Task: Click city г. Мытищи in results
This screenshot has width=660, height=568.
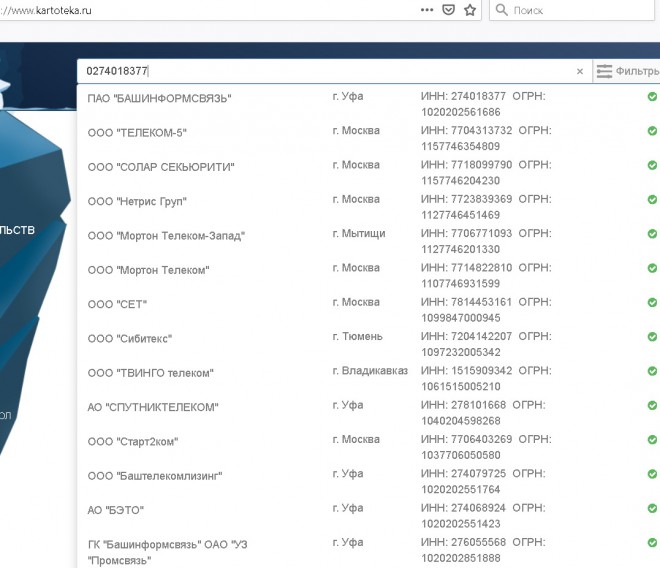Action: 359,234
